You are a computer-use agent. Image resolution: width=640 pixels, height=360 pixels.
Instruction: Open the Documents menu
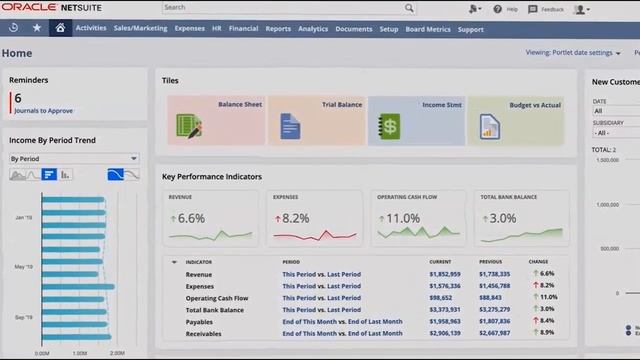tap(354, 29)
